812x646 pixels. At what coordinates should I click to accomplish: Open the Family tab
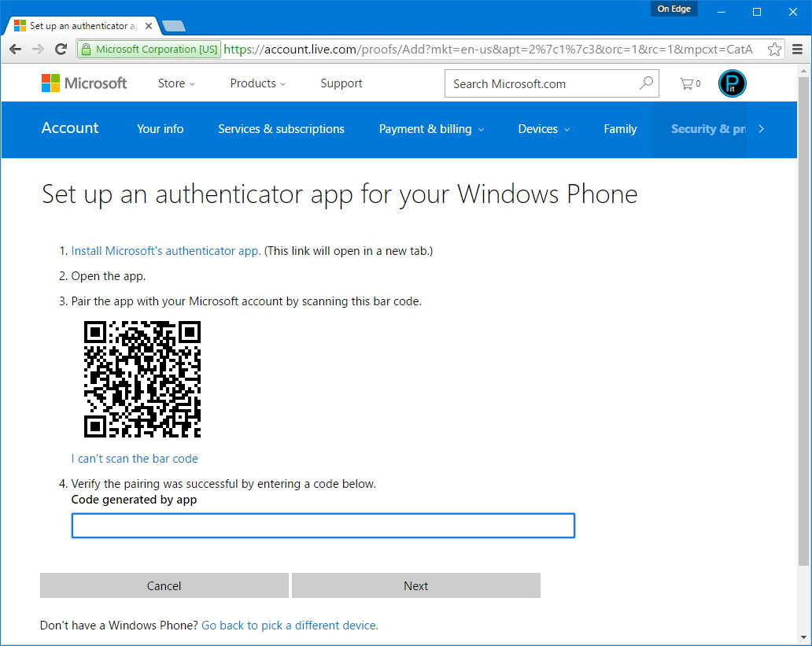(620, 129)
